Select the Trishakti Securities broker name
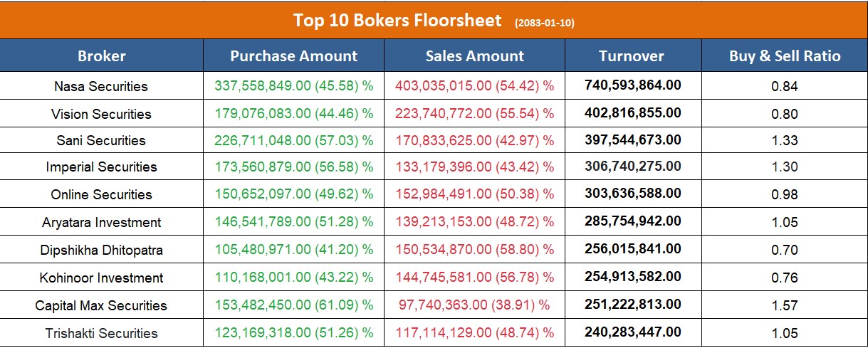Screen dimensions: 868x348 (x=101, y=334)
